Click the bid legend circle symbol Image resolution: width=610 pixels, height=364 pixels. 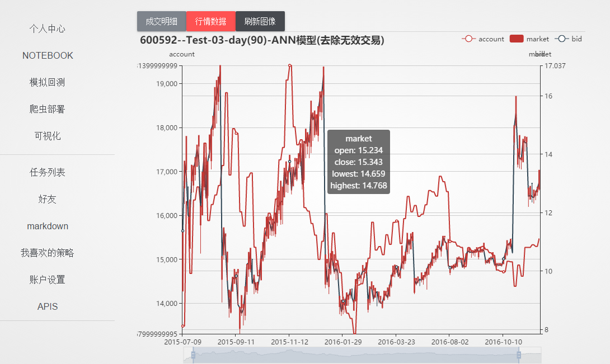coord(561,39)
